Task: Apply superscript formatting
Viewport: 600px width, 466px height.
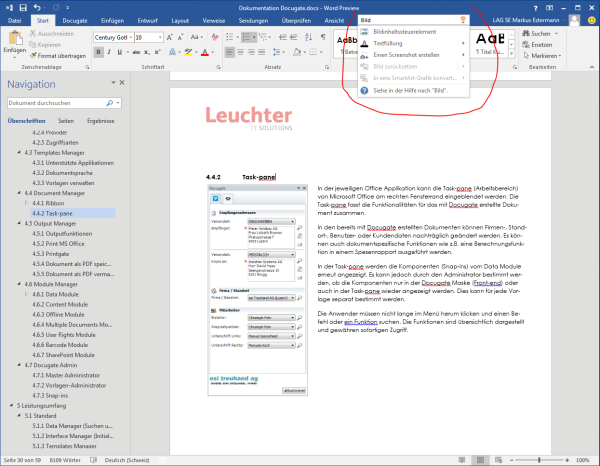Action: click(x=157, y=52)
